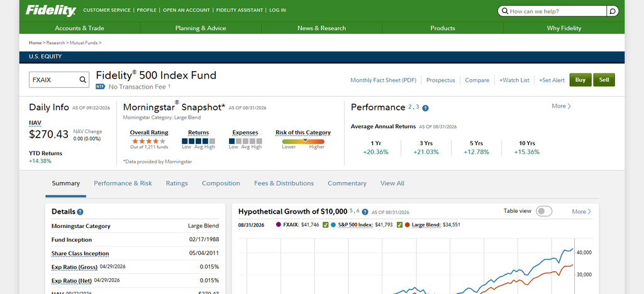Screen dimensions: 644x294
Task: Click the Exp Ratio (Net) label
Action: [72, 281]
